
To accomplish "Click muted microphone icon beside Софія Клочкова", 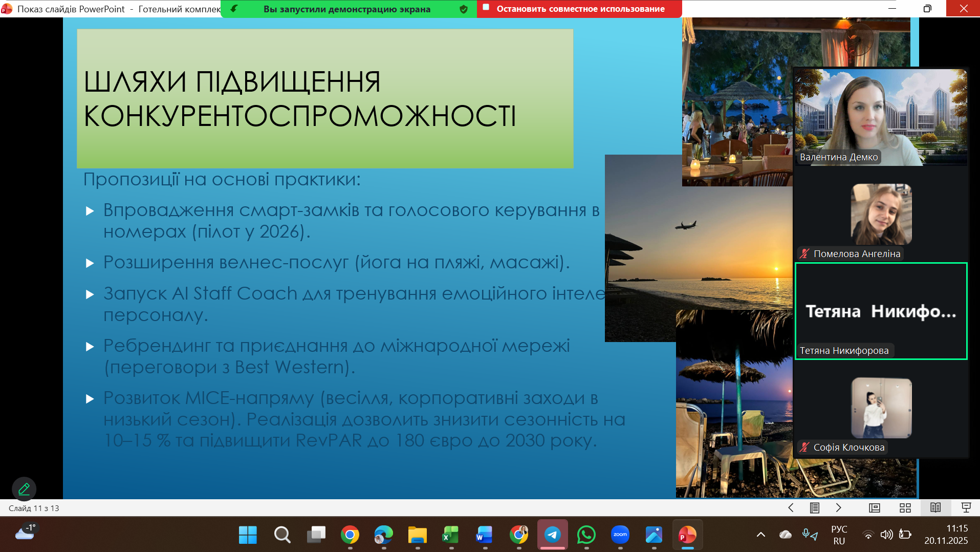I will point(804,447).
